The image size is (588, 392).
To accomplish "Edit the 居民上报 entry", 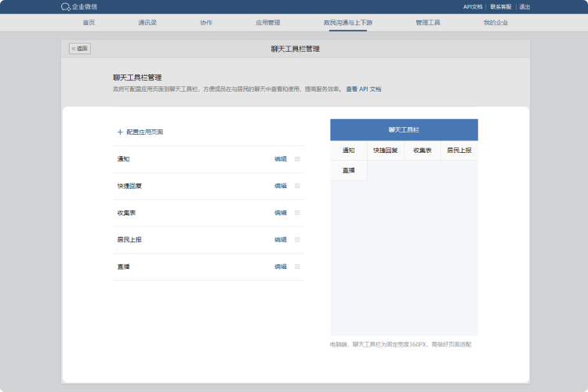I will [x=281, y=240].
